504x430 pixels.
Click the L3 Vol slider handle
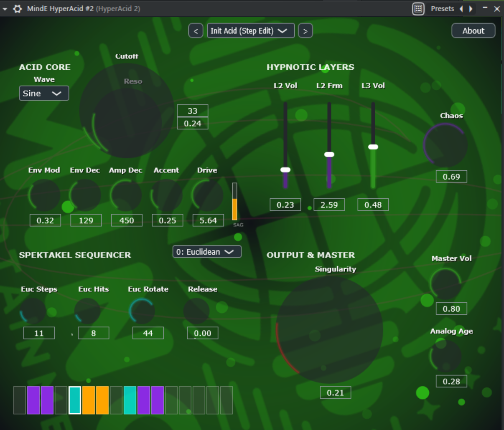[x=373, y=147]
